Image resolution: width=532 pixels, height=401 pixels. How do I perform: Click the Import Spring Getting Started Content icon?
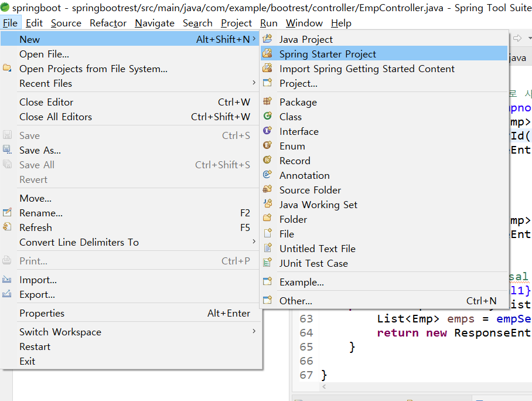click(x=267, y=68)
